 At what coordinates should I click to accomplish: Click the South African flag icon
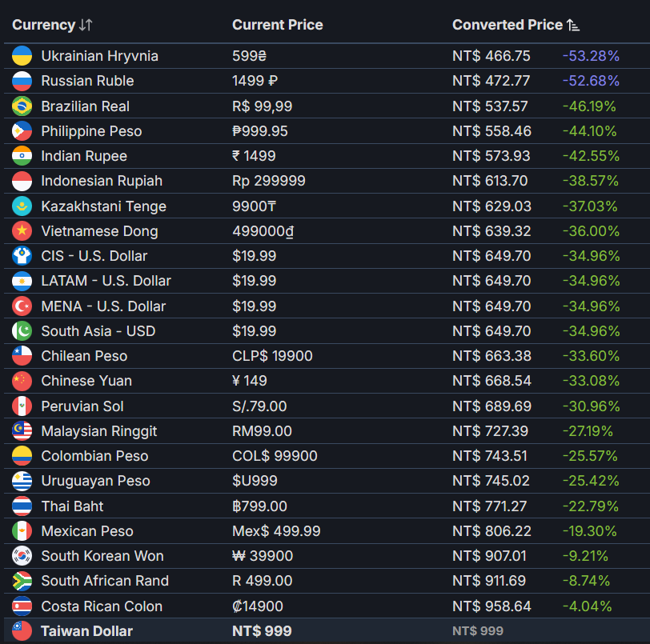click(x=22, y=581)
